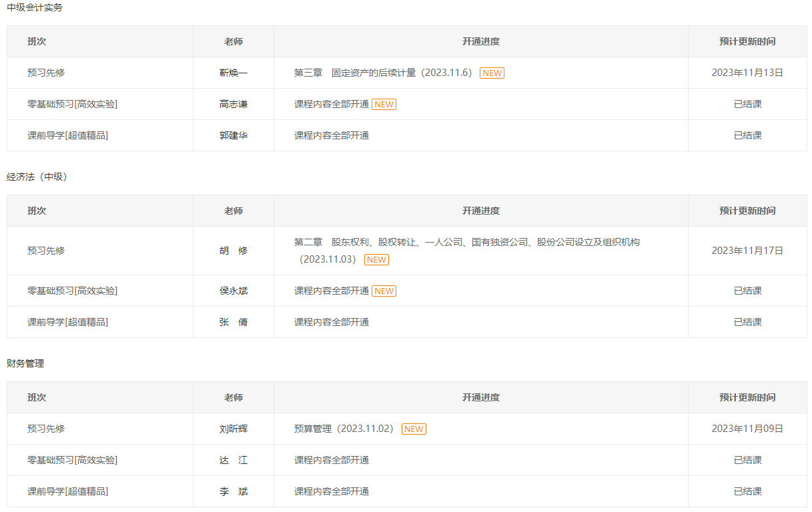Screen dimensions: 812x512
Task: Click NEW badge in 侯永斌 course row
Action: point(384,291)
